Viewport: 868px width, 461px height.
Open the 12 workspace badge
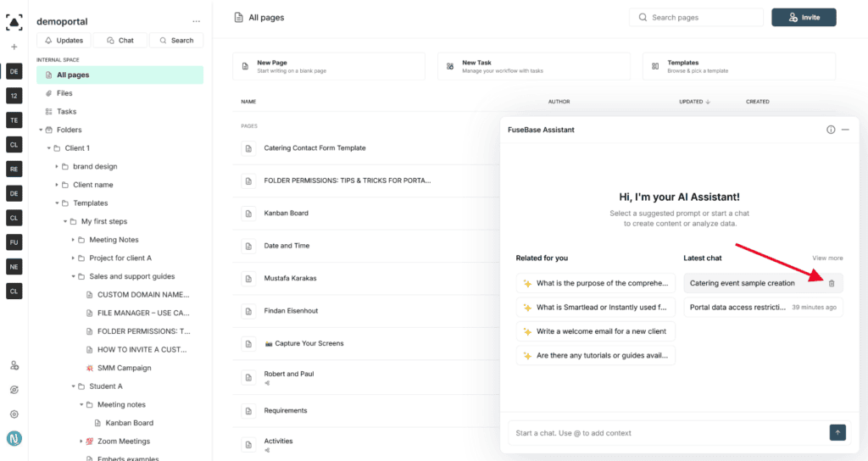14,96
